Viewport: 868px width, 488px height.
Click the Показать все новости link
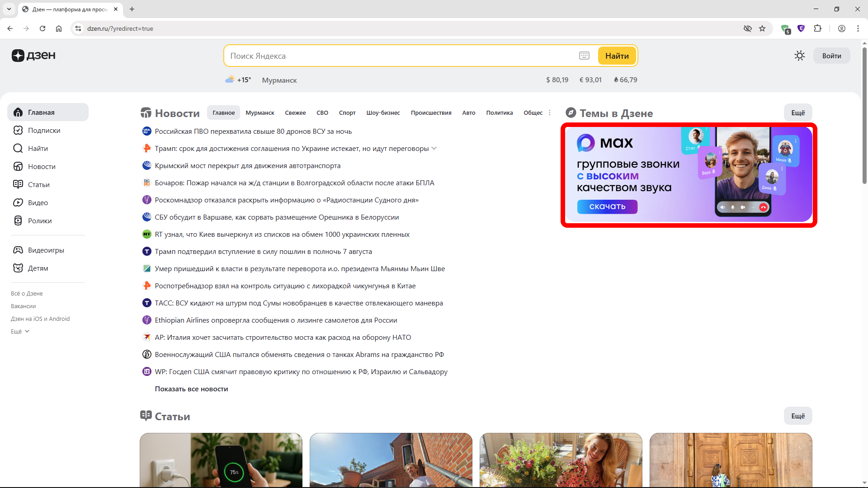point(191,389)
